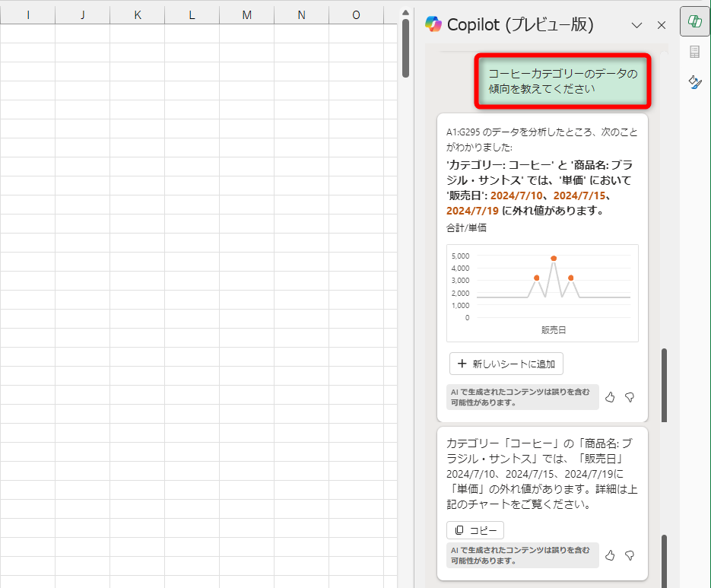Click the 単価 outlier chart thumbnail
The width and height of the screenshot is (711, 588).
[x=542, y=292]
